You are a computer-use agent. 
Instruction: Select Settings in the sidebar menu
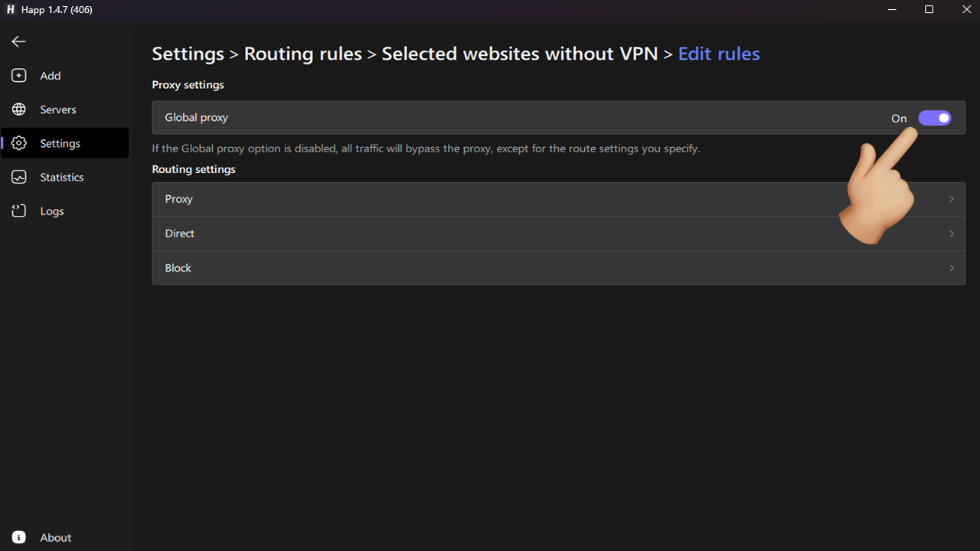pyautogui.click(x=59, y=143)
